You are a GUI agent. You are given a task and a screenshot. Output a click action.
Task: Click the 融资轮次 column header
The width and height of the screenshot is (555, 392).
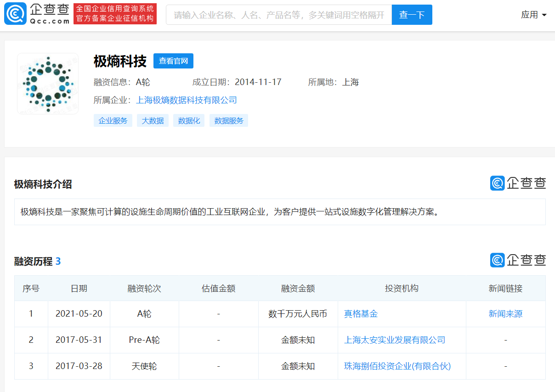click(144, 289)
